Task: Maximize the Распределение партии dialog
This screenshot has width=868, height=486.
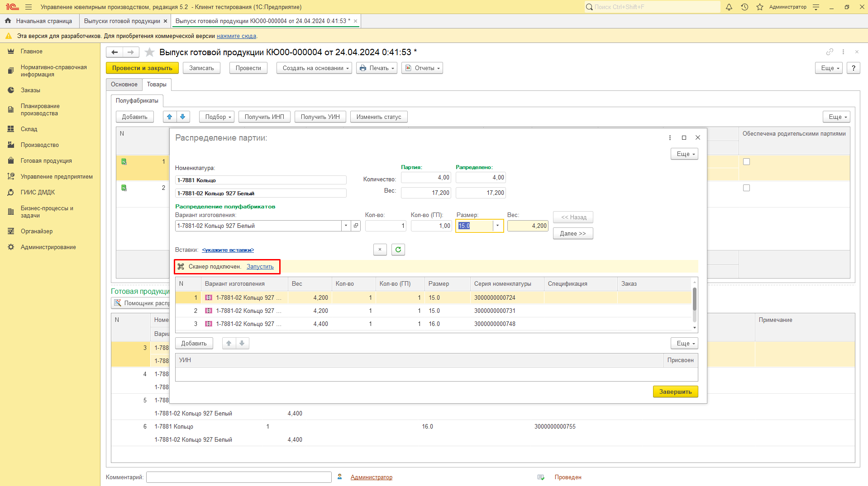Action: (684, 137)
